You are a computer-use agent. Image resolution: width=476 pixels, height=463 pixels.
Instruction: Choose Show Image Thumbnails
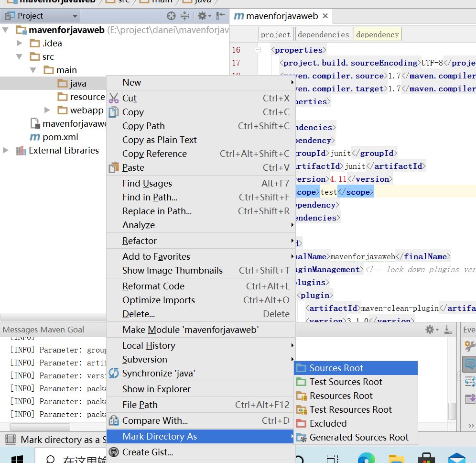pos(201,270)
